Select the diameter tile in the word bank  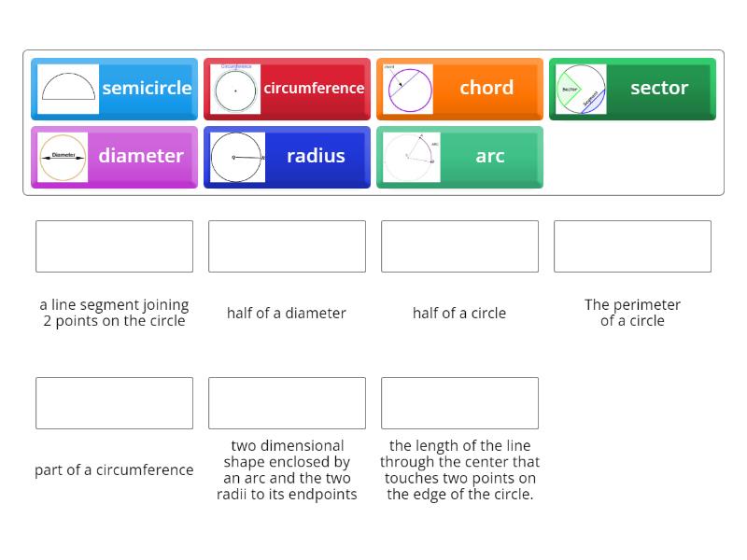(x=114, y=156)
